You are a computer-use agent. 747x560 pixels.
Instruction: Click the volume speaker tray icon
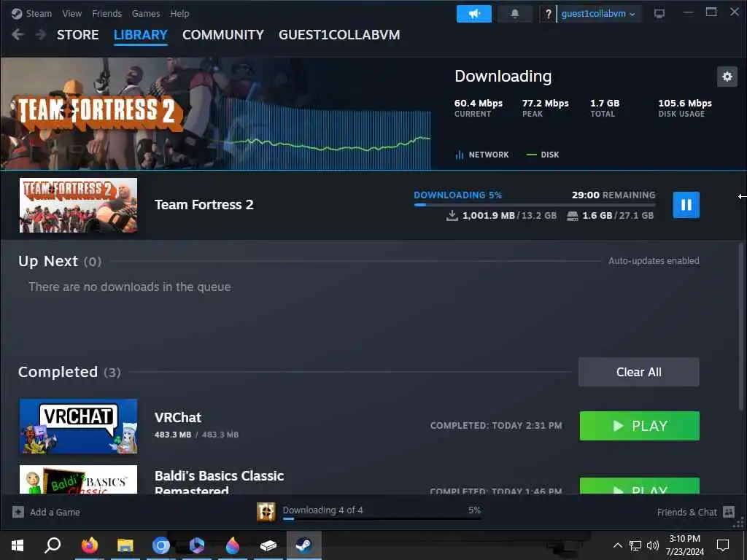click(x=653, y=545)
